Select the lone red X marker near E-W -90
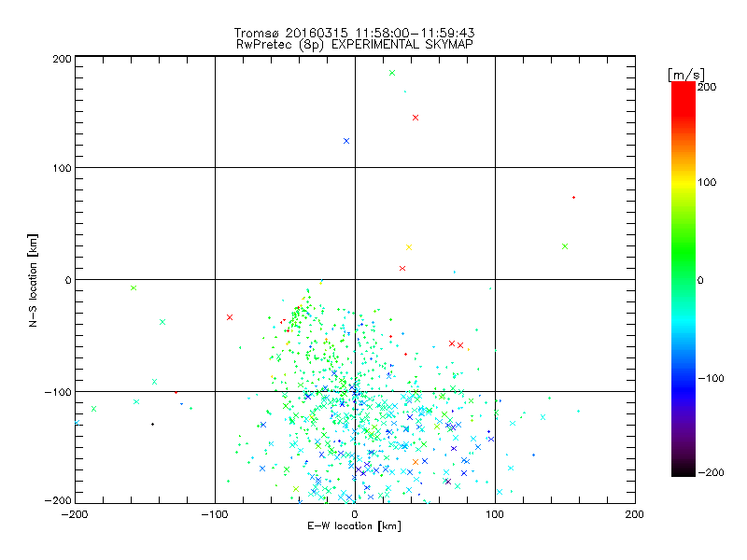 tap(230, 317)
